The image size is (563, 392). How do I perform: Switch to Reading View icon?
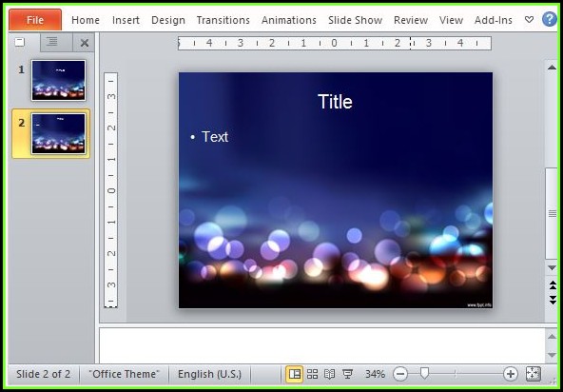pyautogui.click(x=329, y=374)
